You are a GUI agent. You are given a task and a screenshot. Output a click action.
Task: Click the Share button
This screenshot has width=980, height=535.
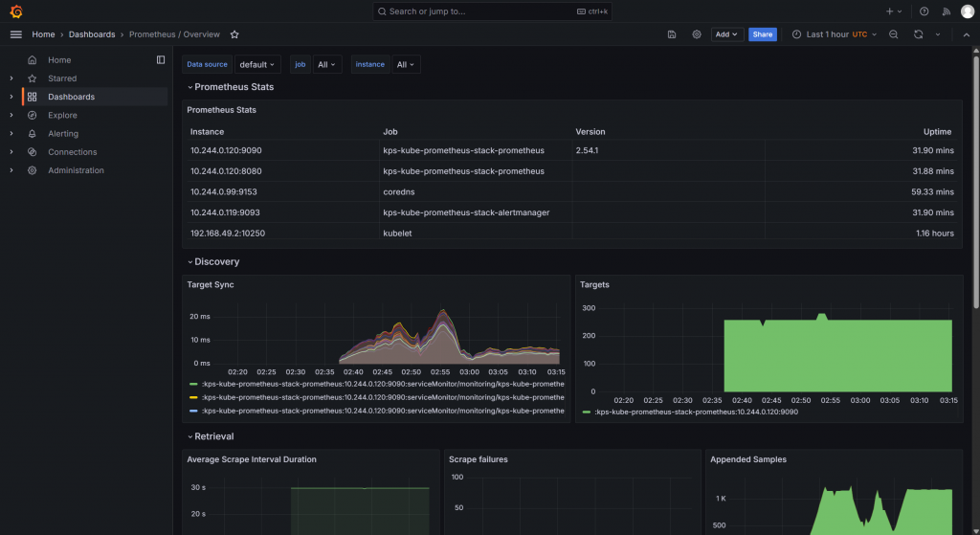763,34
